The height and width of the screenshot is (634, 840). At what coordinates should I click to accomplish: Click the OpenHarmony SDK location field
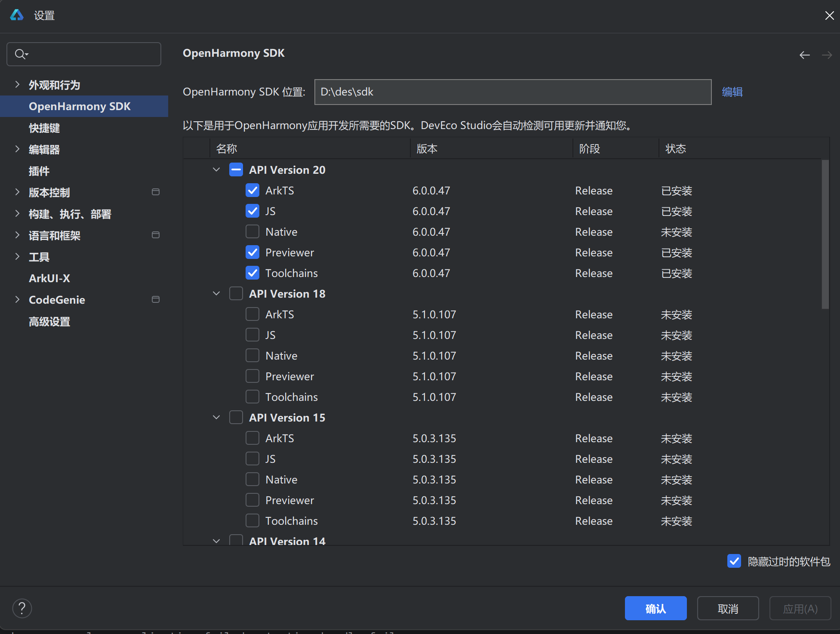click(x=512, y=92)
